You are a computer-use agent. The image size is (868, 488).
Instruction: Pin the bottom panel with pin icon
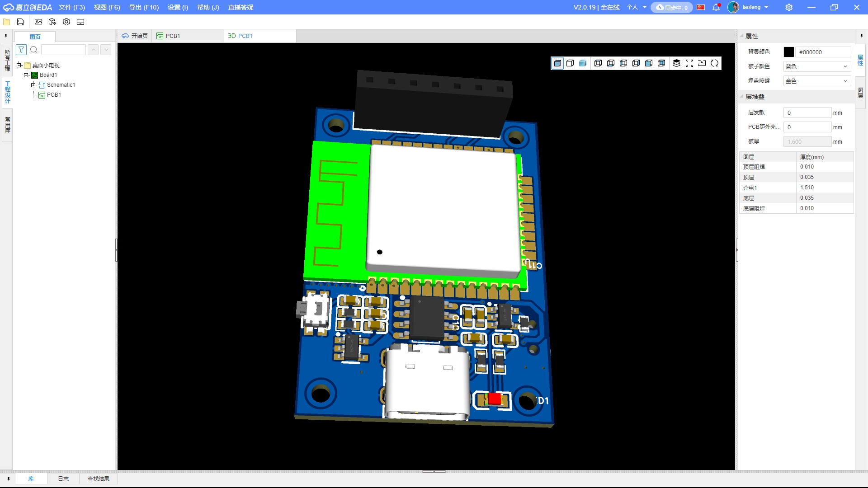click(9, 479)
